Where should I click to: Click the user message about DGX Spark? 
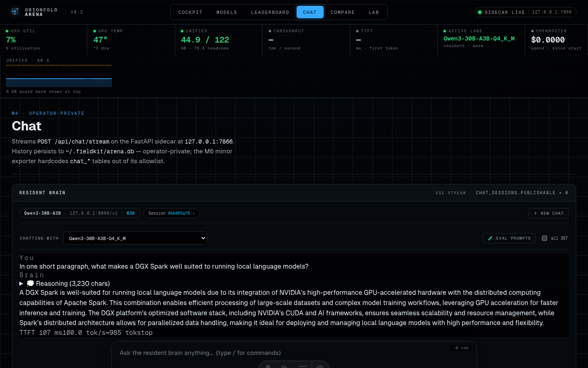164,266
